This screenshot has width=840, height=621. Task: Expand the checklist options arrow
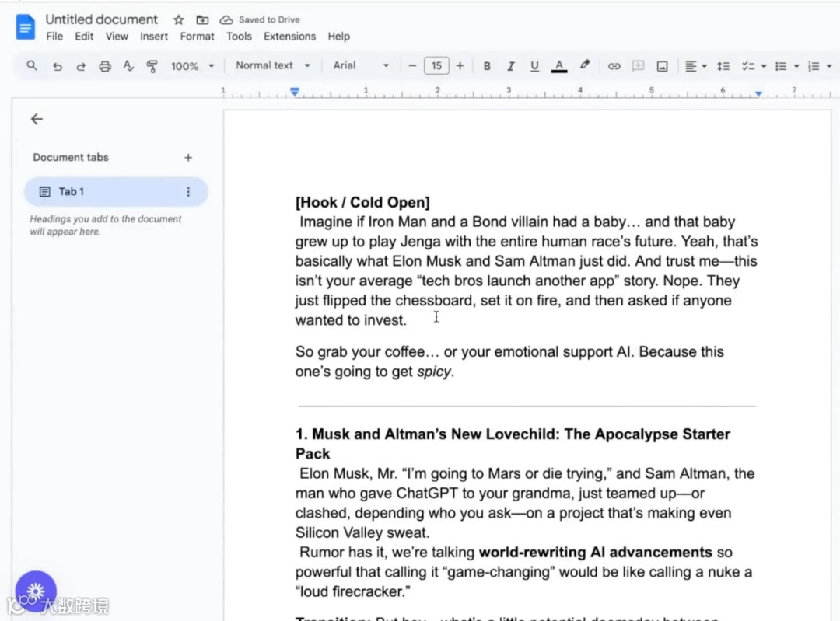pos(764,66)
